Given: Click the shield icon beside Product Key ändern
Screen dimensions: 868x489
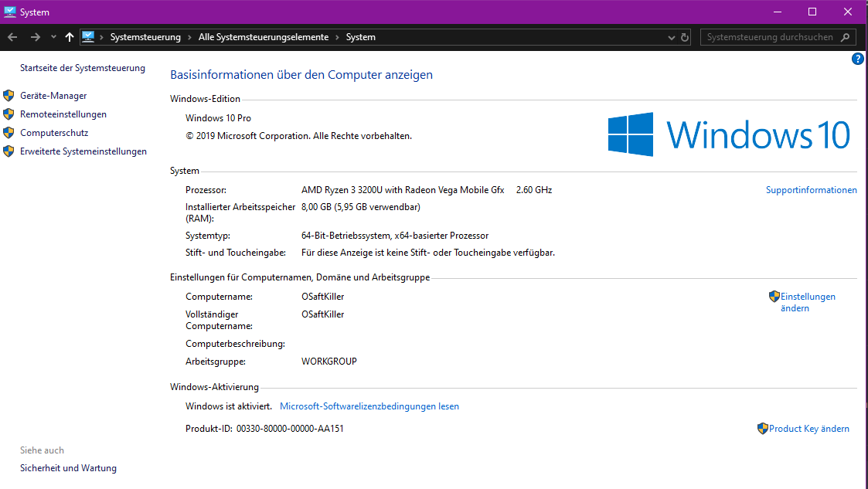Looking at the screenshot, I should point(762,429).
